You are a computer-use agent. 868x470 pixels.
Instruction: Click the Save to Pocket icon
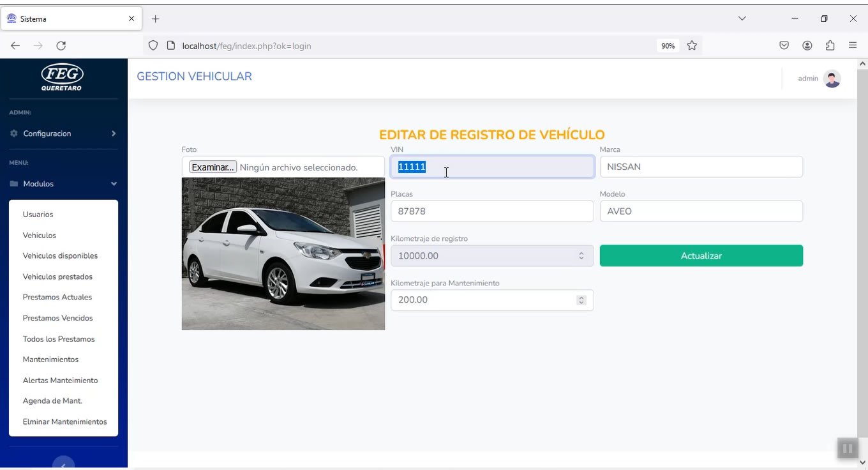(x=784, y=45)
